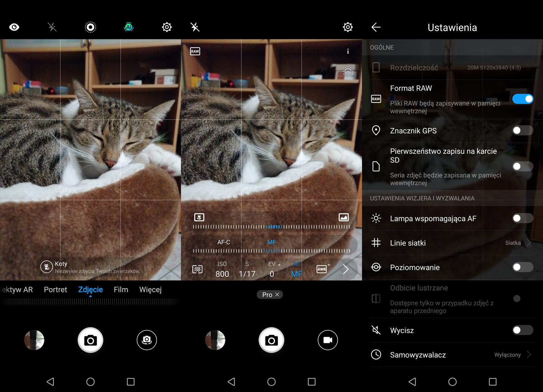Tap the exposure sun icon on viewfinder
The image size is (543, 392).
tap(348, 72)
